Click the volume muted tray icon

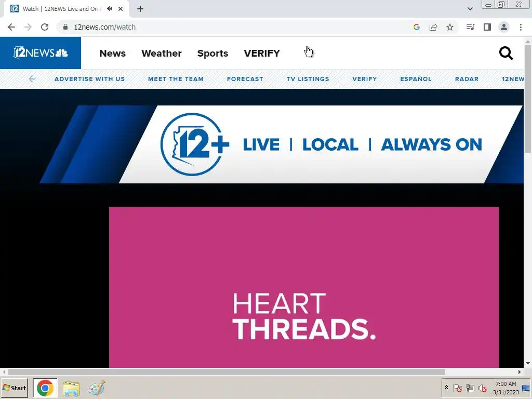click(482, 388)
